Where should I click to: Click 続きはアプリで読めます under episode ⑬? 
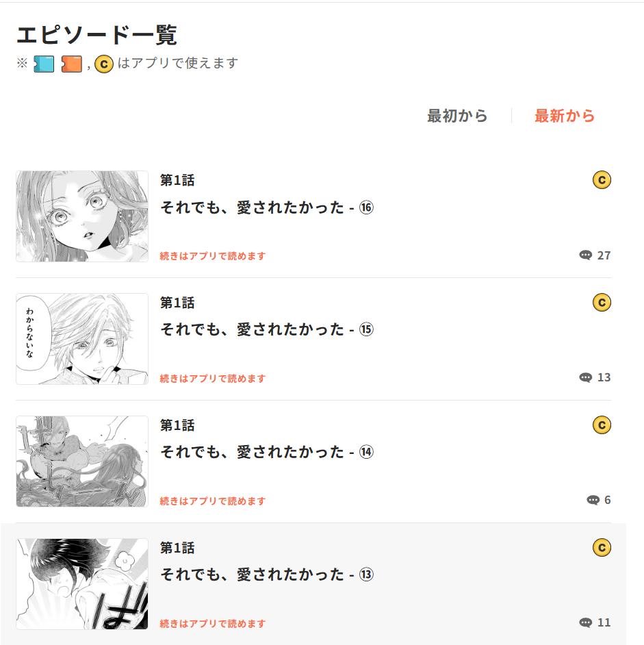click(x=213, y=624)
